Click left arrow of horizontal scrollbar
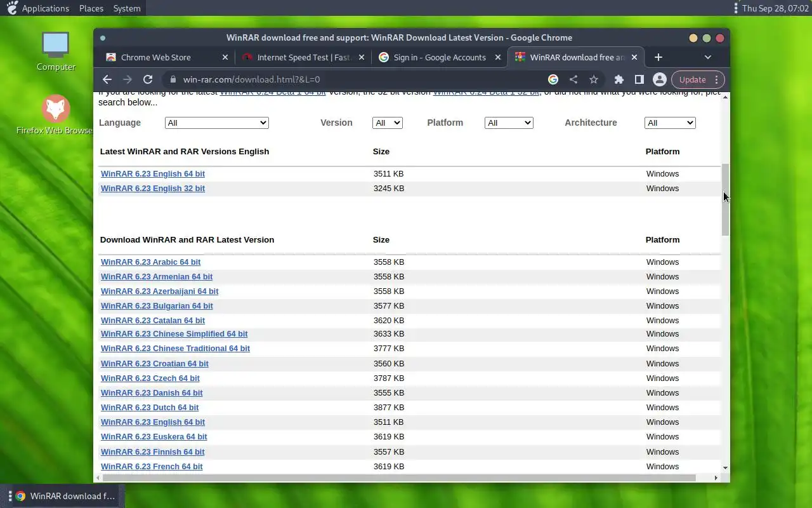This screenshot has width=812, height=508. point(98,478)
